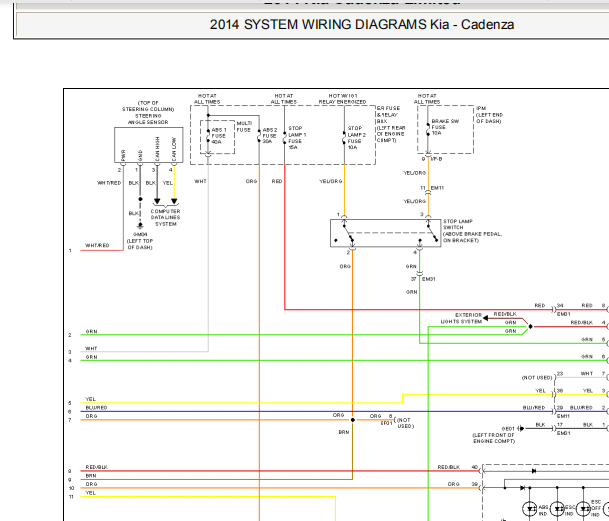Click the 'BRAKE SW FUSE 10A' label
Screen dimensions: 609x521
click(445, 127)
